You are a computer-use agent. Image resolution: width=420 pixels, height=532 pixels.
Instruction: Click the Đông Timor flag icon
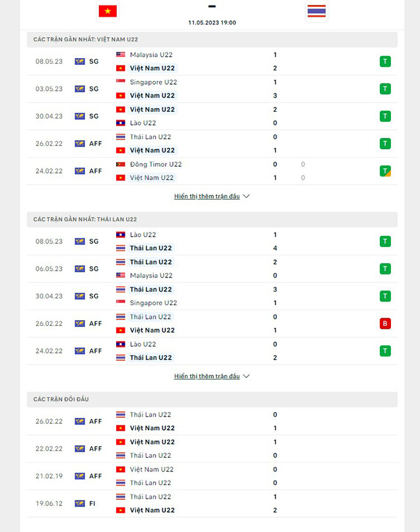[x=120, y=164]
